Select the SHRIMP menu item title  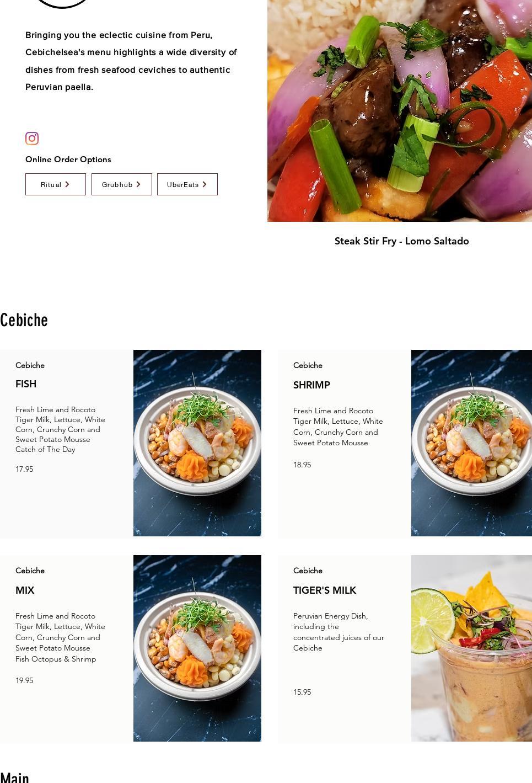[311, 385]
